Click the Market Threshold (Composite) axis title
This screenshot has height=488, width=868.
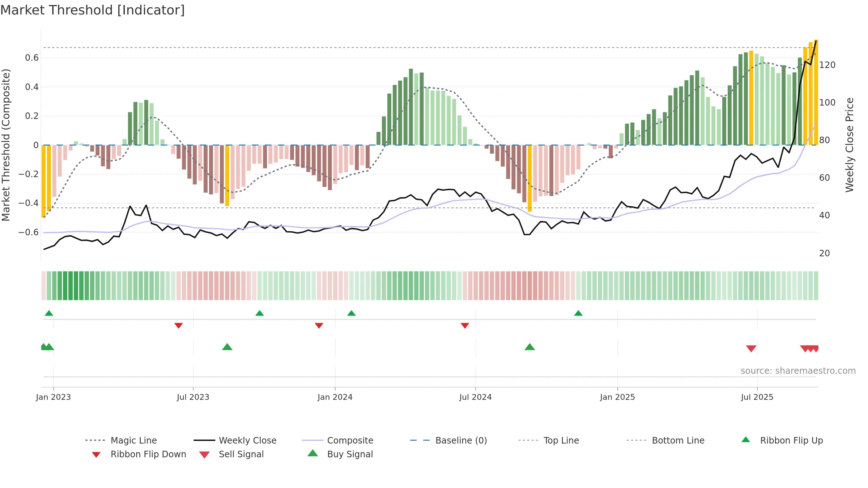coord(6,145)
